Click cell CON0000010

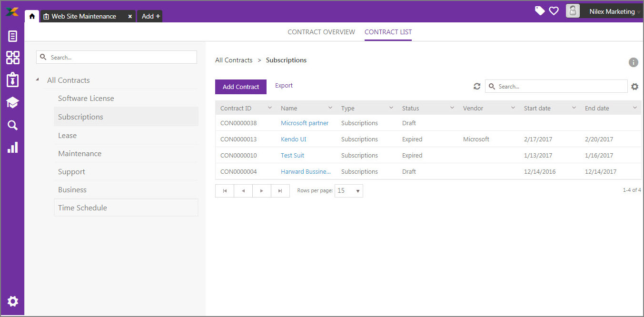[x=238, y=155]
